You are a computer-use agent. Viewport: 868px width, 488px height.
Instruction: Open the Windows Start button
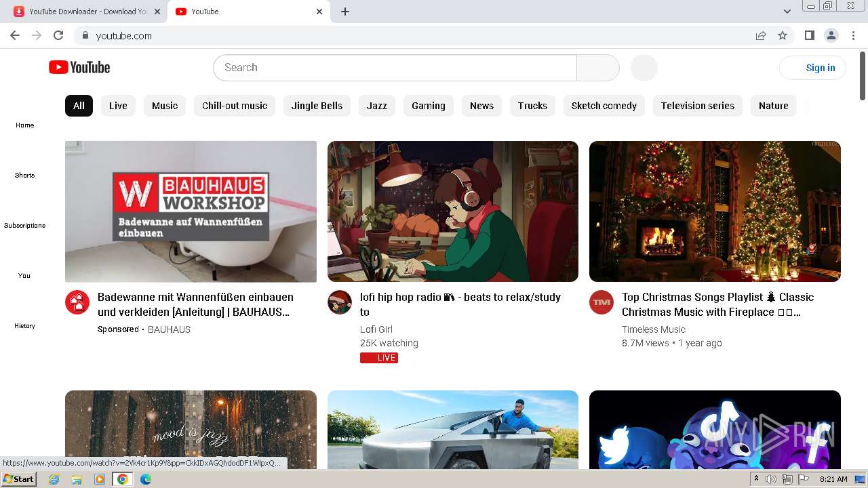point(19,479)
